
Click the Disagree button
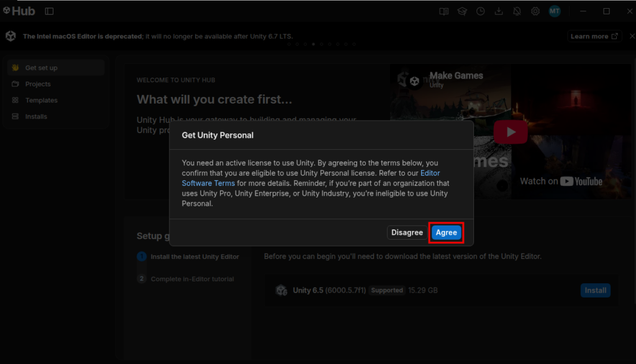[x=407, y=232]
